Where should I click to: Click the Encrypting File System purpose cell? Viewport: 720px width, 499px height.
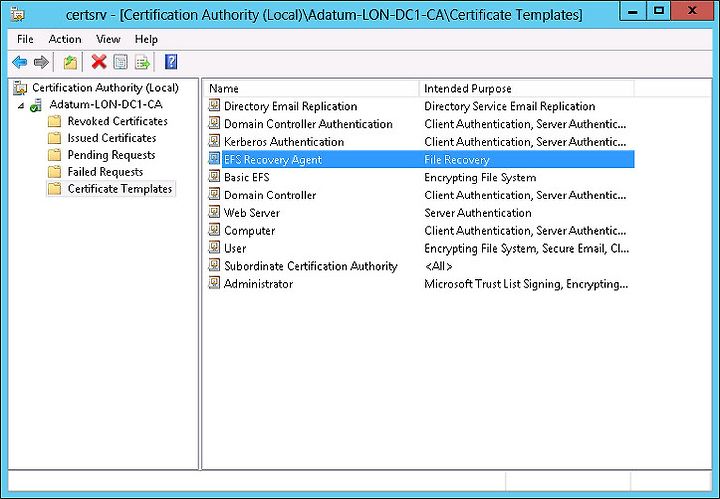click(480, 178)
